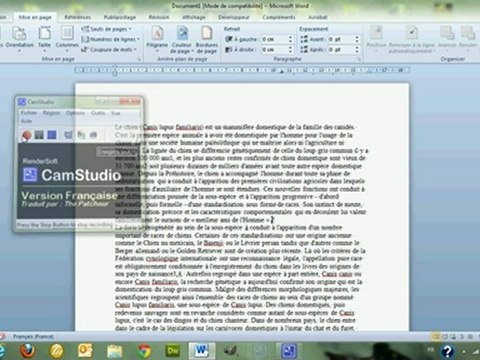
Task: Open Numéros de lignes dropdown
Action: (x=111, y=39)
